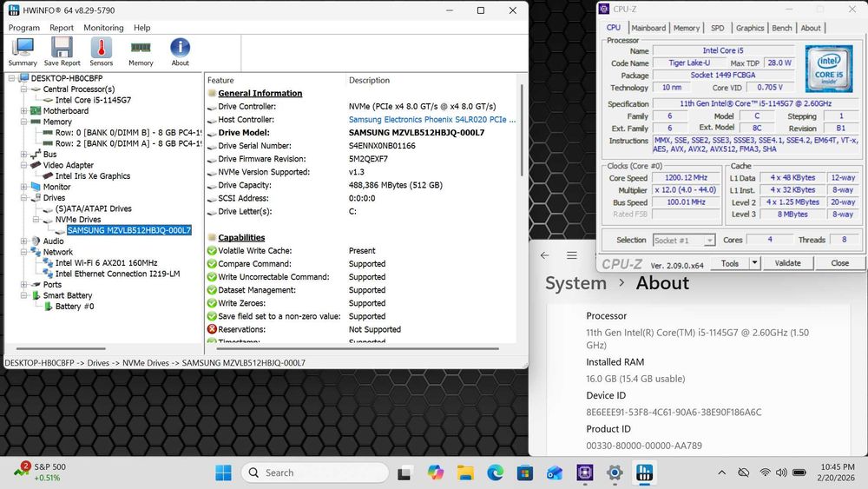Collapse the Memory tree node
Viewport: 868px width, 489px height.
point(23,122)
